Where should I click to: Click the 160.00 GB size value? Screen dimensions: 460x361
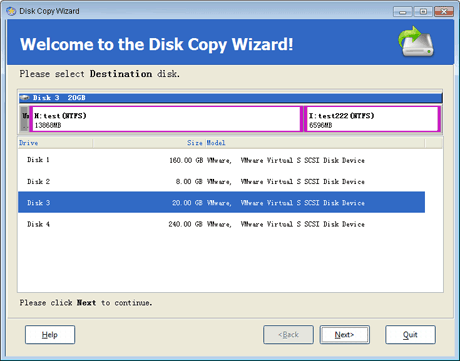(x=186, y=160)
